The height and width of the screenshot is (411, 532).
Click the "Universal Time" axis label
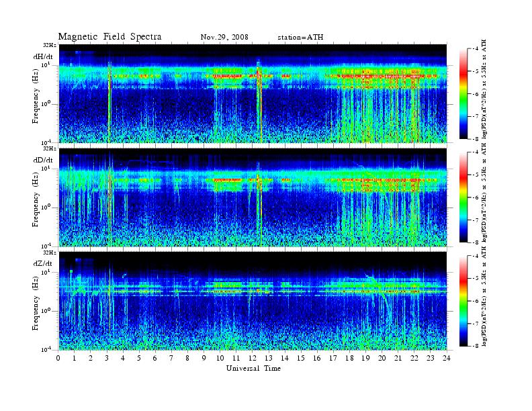click(x=253, y=368)
